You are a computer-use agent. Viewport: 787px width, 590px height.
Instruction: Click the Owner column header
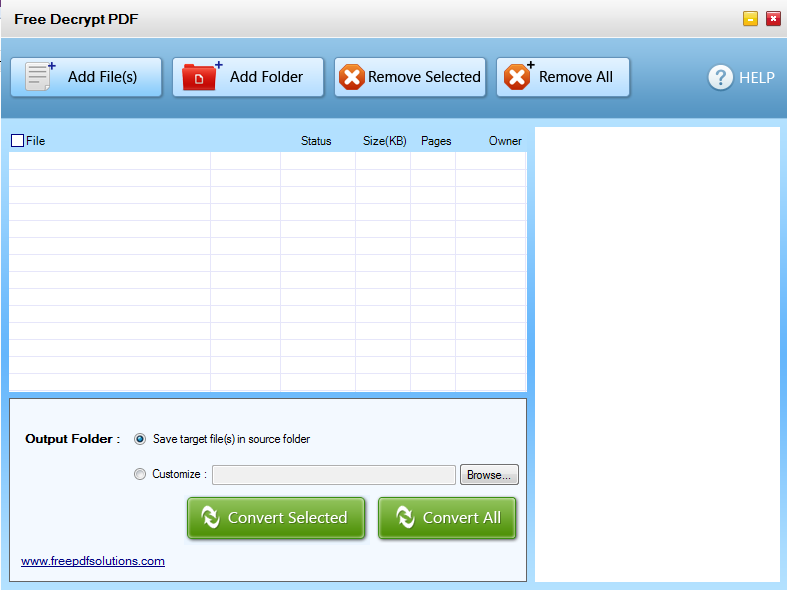(x=505, y=141)
